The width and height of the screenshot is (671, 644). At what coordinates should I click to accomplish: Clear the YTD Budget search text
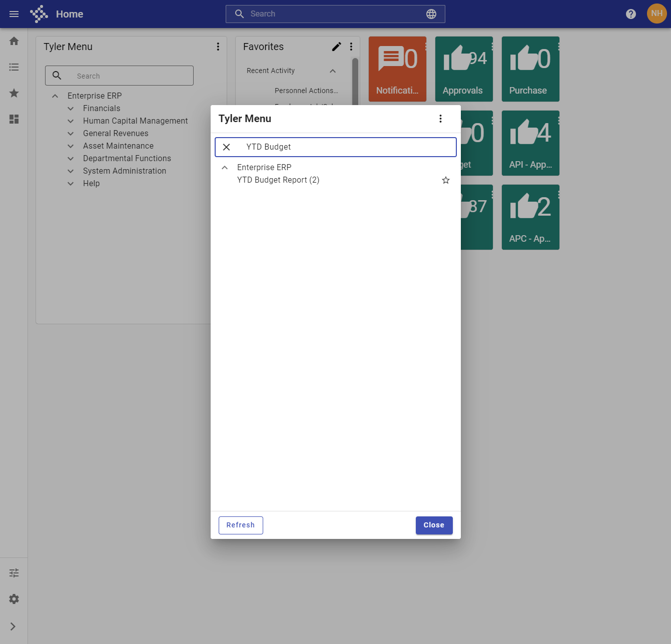coord(226,147)
